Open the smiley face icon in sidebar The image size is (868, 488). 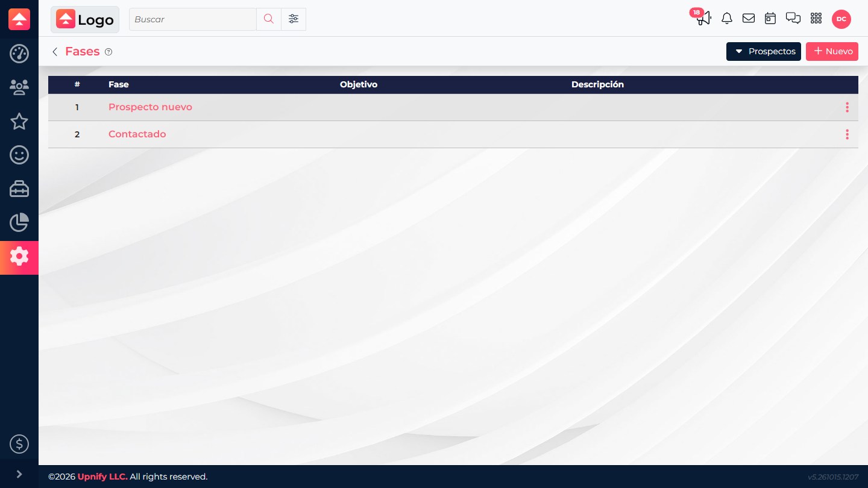[x=19, y=155]
